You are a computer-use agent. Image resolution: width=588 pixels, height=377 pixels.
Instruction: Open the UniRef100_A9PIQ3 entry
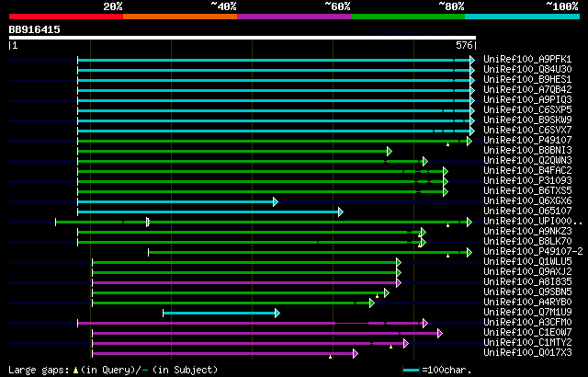527,100
